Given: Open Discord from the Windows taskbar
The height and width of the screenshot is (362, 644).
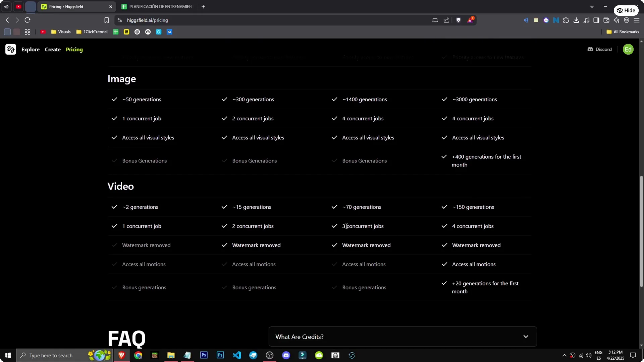Looking at the screenshot, I should click(x=286, y=355).
